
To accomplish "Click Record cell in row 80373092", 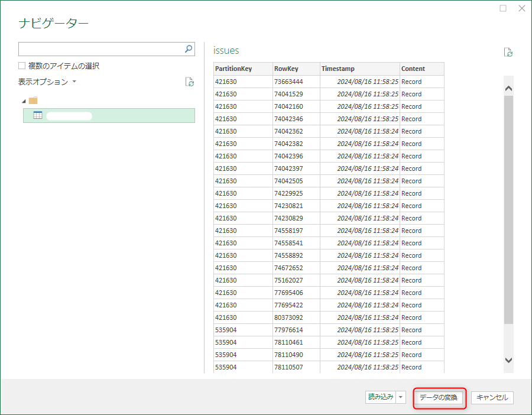I will pyautogui.click(x=422, y=317).
